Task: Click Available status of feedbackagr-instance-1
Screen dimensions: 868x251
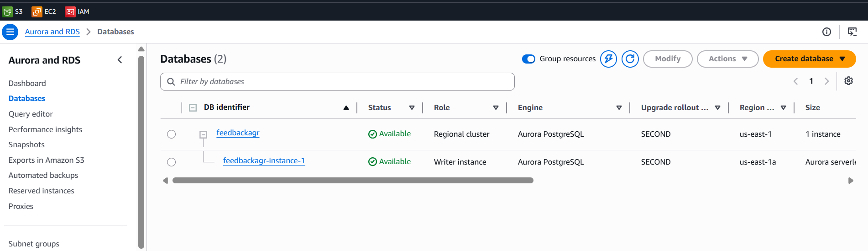Action: 389,162
